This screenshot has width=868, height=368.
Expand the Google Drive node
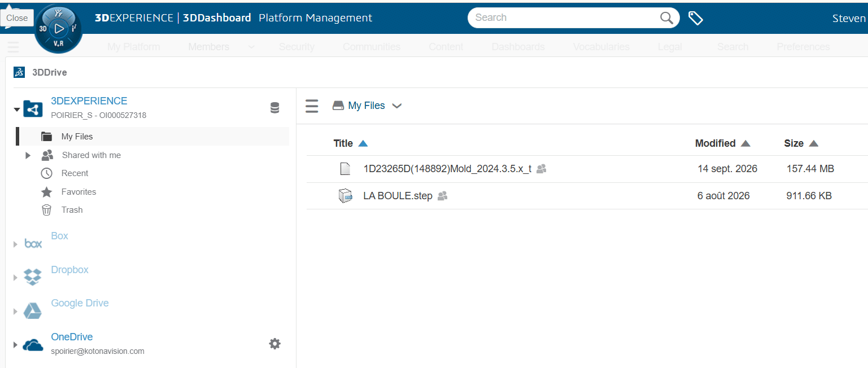[x=15, y=312]
